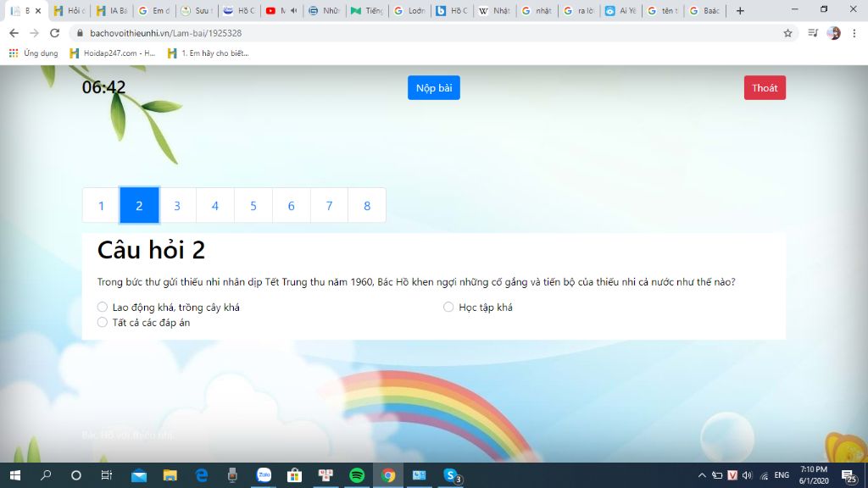Submit the quiz with Nộp bài
The height and width of the screenshot is (488, 868).
click(434, 88)
